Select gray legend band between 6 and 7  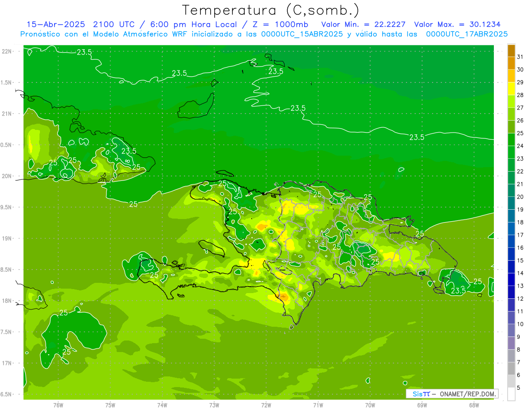pyautogui.click(x=511, y=368)
